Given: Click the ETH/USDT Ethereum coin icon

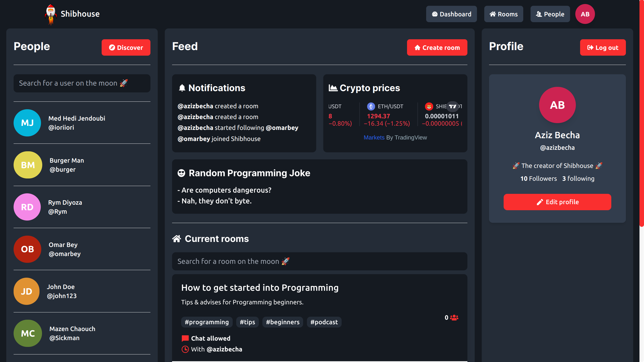Looking at the screenshot, I should tap(371, 106).
